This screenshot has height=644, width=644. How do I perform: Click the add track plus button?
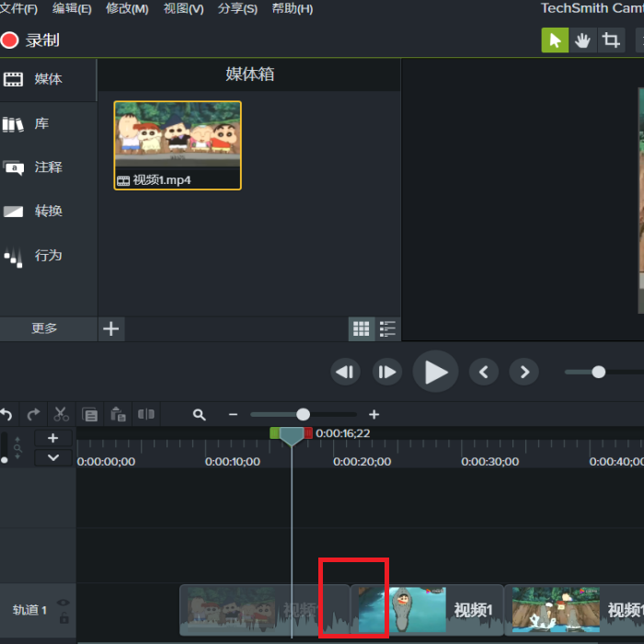[53, 438]
